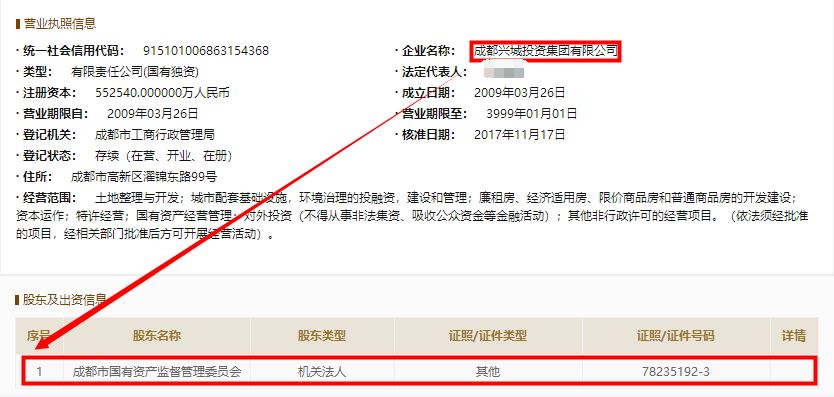Select credit code 915101006863154368

coord(206,51)
